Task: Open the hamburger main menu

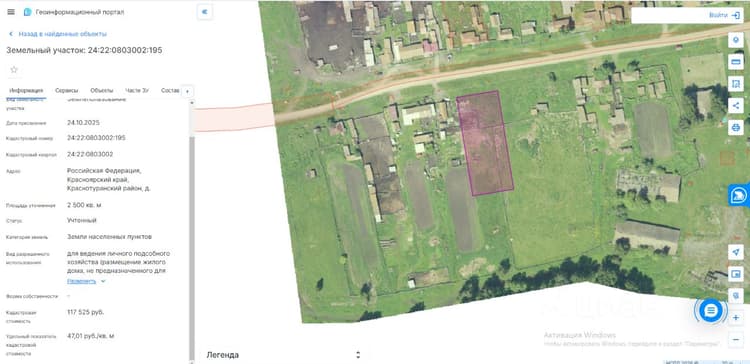Action: coord(11,12)
